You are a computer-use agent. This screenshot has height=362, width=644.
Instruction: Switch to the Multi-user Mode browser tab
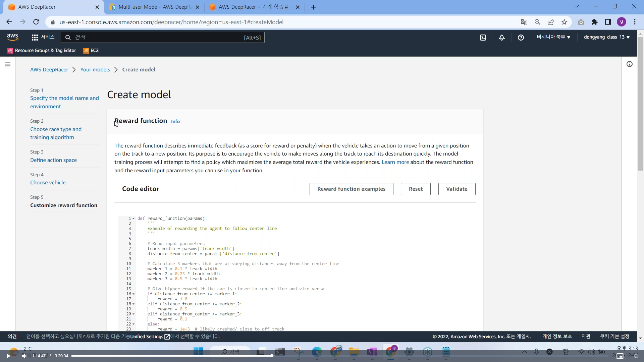coord(154,7)
